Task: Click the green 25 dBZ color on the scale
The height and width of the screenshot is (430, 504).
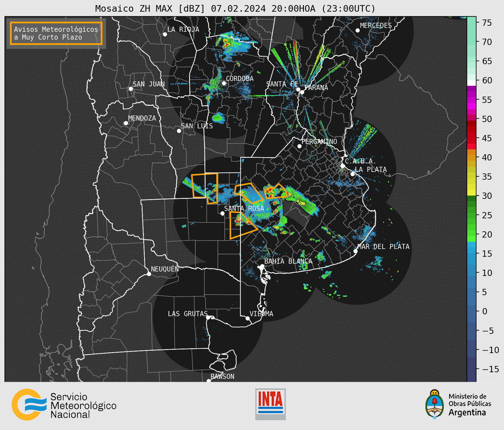Action: click(471, 215)
